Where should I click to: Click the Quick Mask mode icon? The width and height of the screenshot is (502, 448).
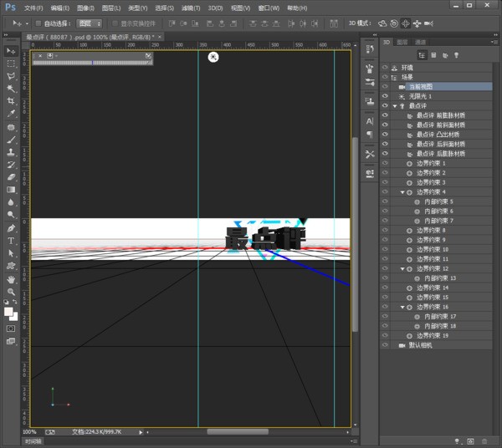click(12, 328)
